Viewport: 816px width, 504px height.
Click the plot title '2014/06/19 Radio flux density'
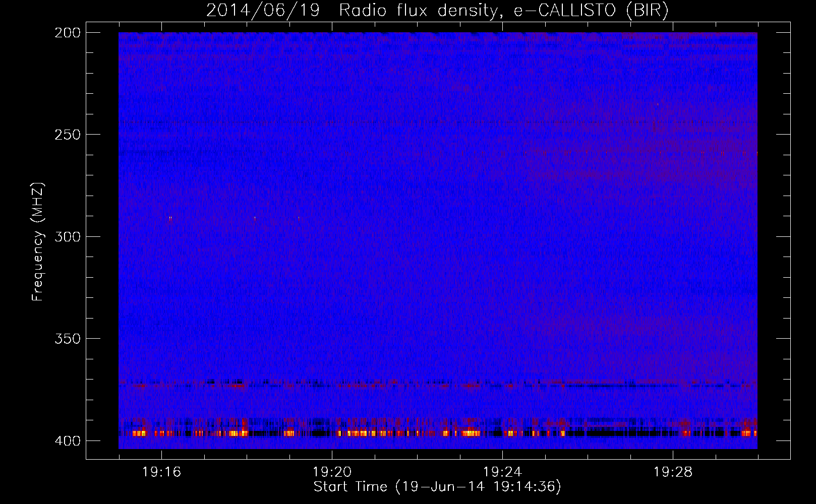(x=437, y=11)
